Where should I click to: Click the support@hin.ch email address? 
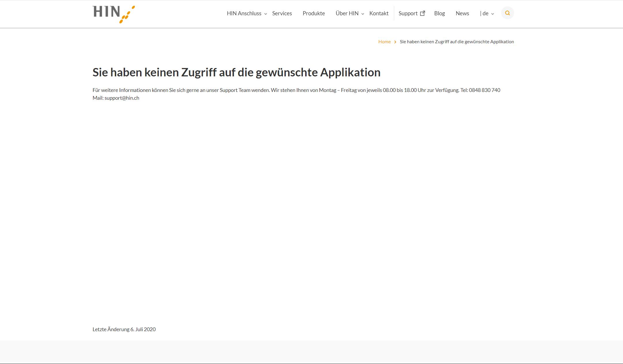tap(122, 98)
